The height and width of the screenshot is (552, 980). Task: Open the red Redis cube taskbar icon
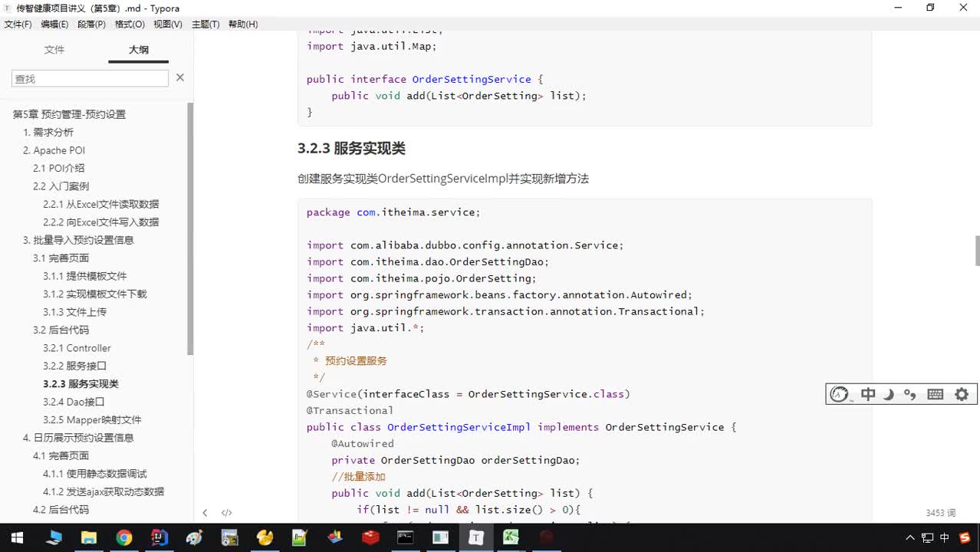pos(370,537)
